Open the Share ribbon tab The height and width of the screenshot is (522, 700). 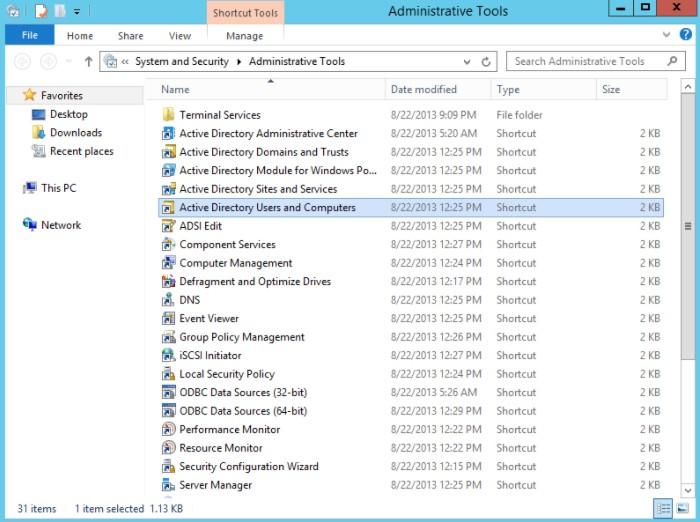pos(130,36)
